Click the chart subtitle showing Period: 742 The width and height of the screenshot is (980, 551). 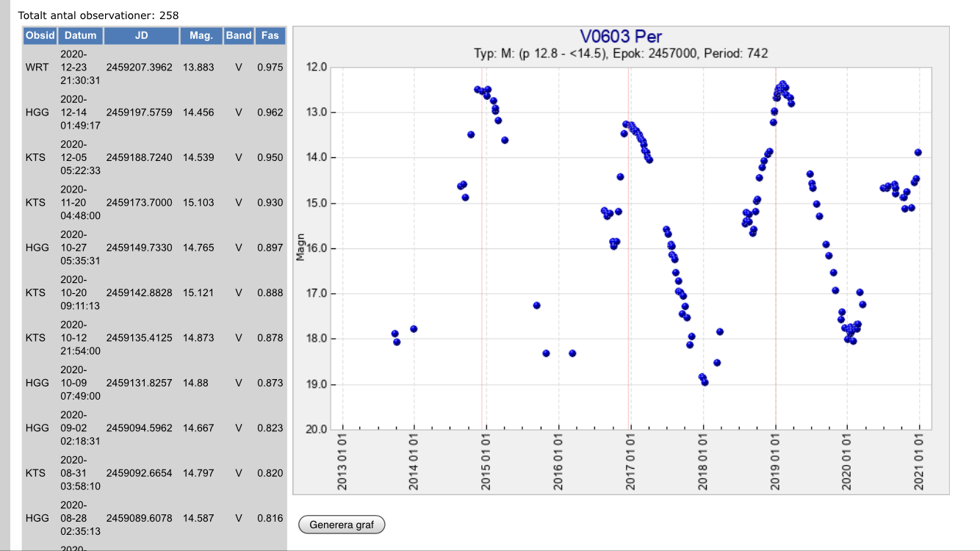[x=621, y=54]
